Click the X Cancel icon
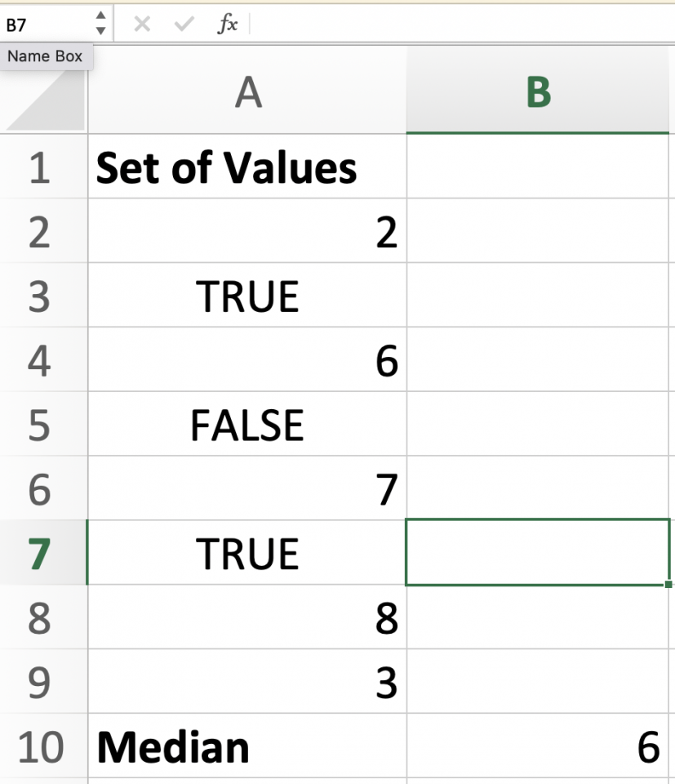Viewport: 675px width, 784px height. coord(140,24)
